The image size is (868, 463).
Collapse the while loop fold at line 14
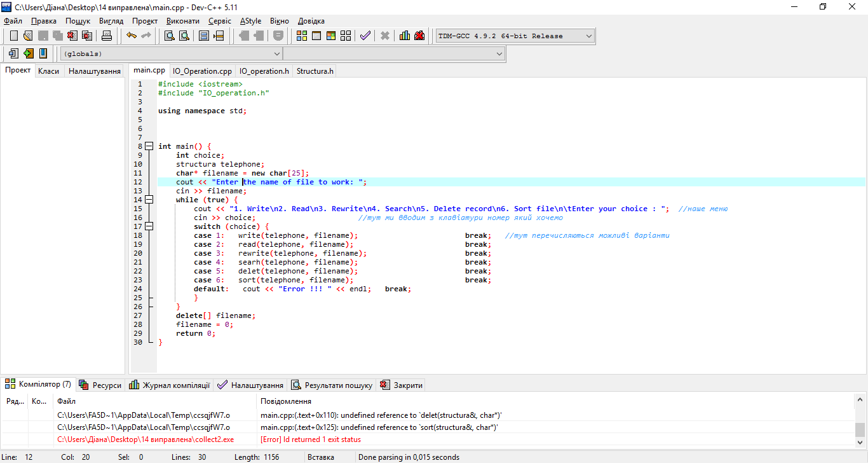point(149,200)
